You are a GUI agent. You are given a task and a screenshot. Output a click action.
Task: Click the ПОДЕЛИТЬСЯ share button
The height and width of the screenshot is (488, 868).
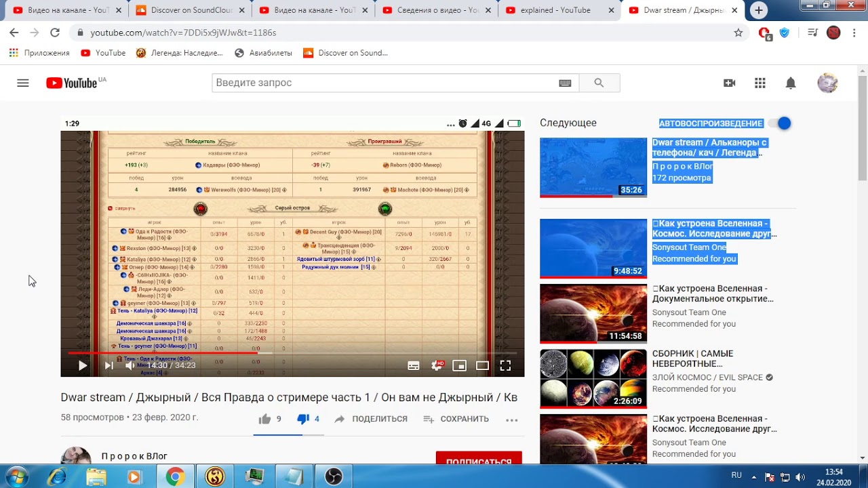coord(371,419)
